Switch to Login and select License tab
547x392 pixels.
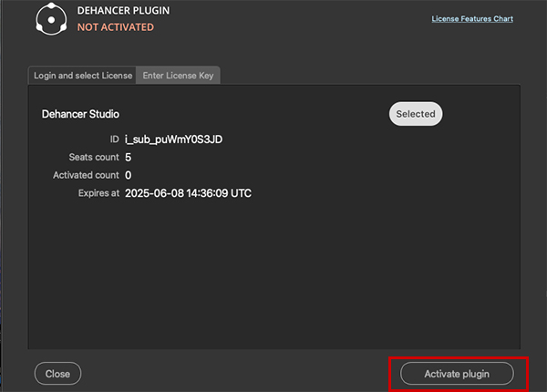pyautogui.click(x=82, y=76)
